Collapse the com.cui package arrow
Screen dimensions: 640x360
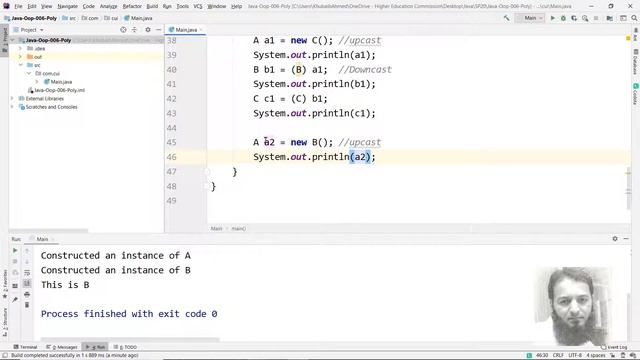click(29, 73)
